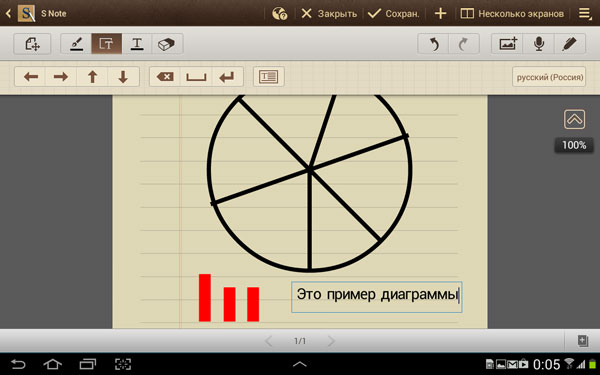Insert a space with space key
Viewport: 600px width, 375px height.
[x=196, y=77]
